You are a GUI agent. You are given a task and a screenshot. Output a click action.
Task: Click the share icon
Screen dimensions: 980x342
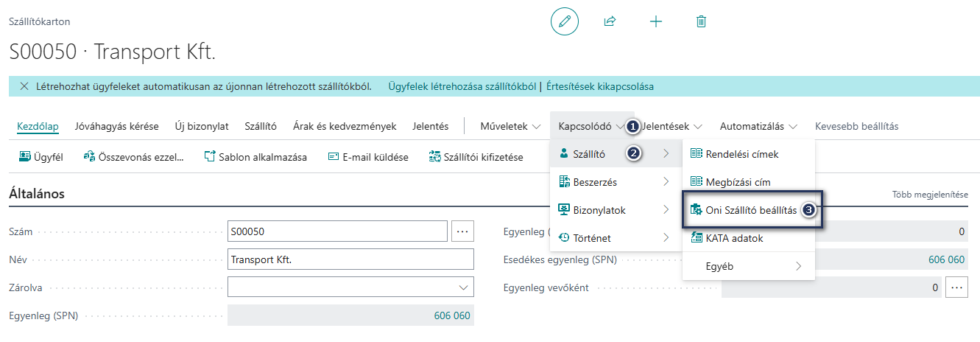coord(610,21)
